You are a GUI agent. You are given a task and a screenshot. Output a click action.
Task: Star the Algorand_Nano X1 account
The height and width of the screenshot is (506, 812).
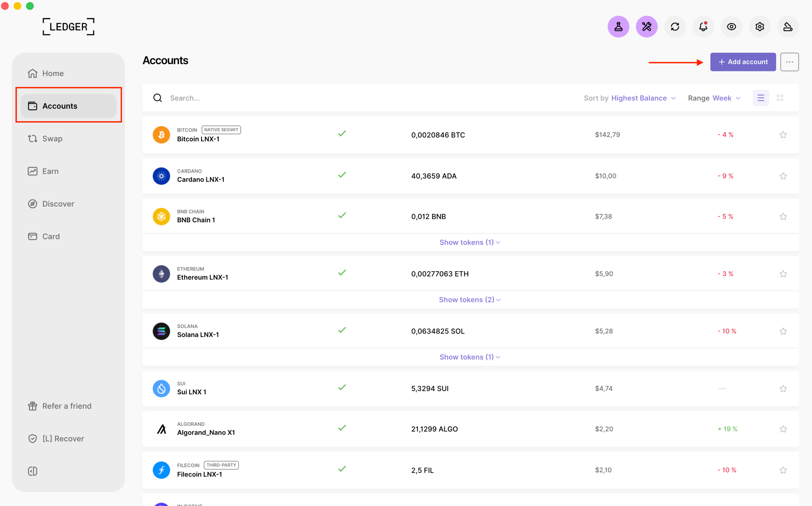783,429
